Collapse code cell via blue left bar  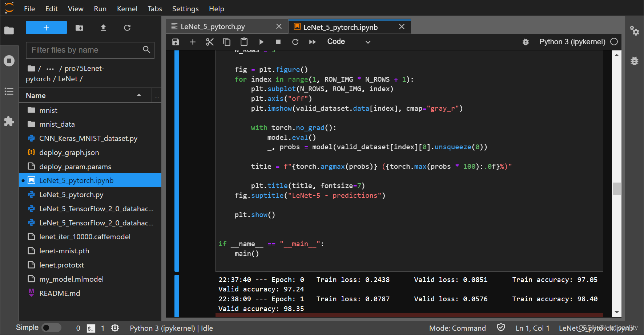coord(177,161)
